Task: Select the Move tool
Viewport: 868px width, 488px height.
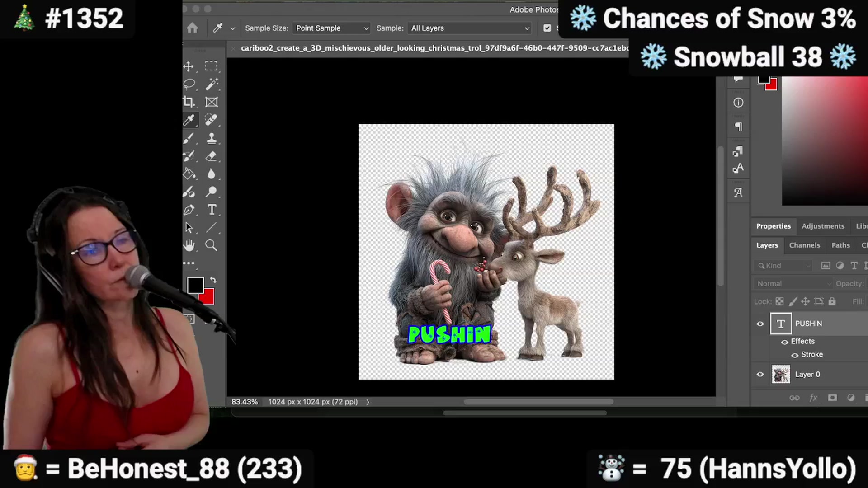Action: pyautogui.click(x=189, y=66)
